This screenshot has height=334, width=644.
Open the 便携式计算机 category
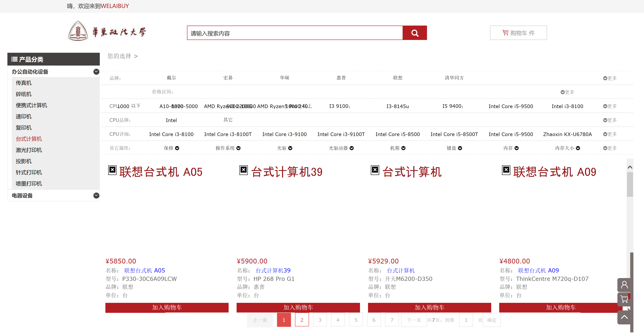click(x=31, y=105)
